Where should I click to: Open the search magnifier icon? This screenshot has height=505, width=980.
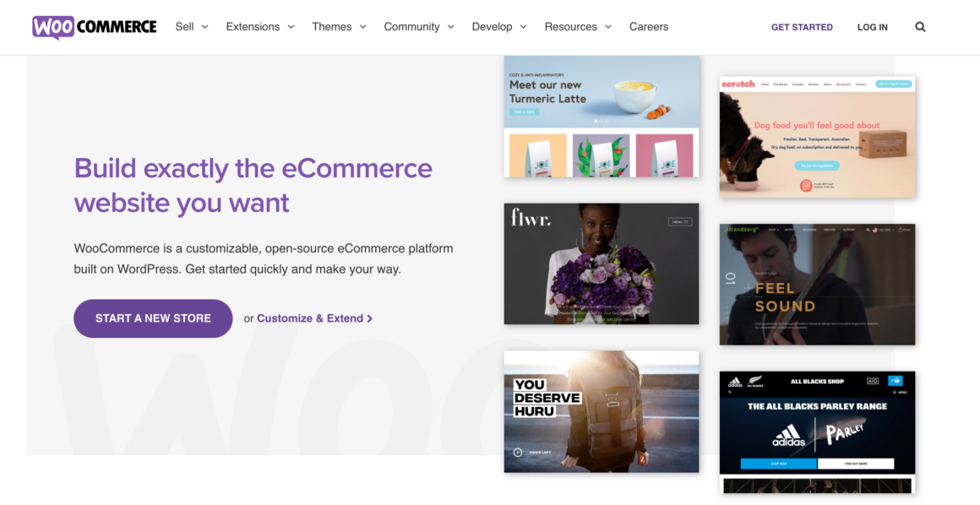[x=920, y=27]
